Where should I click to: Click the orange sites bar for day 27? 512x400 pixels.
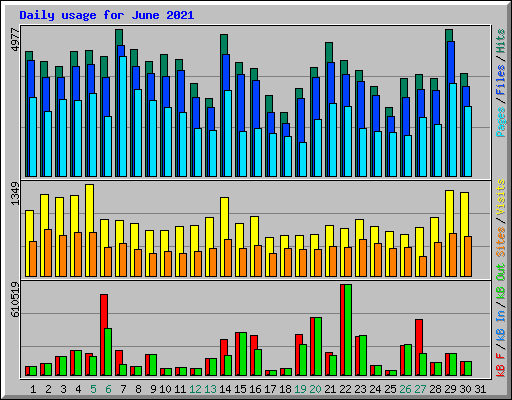tap(423, 266)
